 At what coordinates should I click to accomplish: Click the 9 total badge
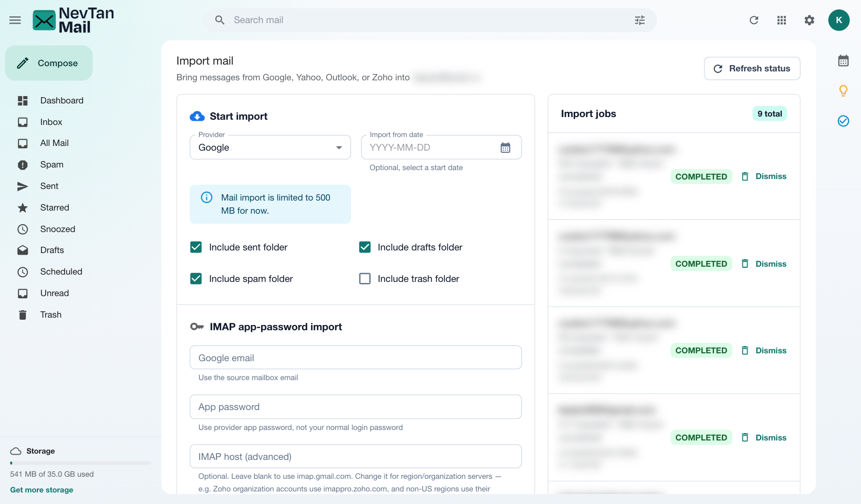(770, 114)
